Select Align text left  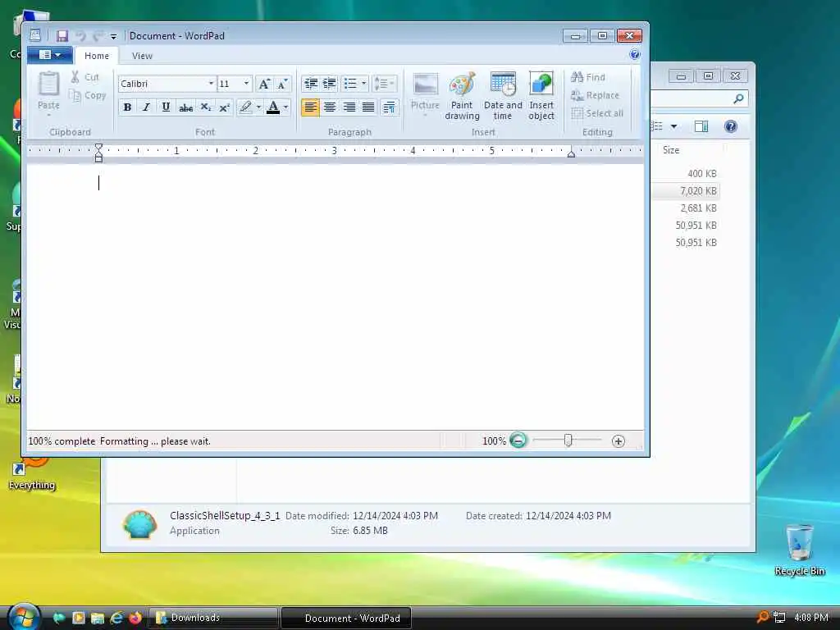tap(310, 107)
